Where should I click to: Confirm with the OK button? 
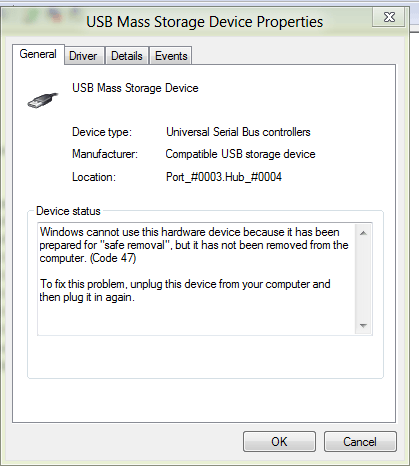coord(279,442)
